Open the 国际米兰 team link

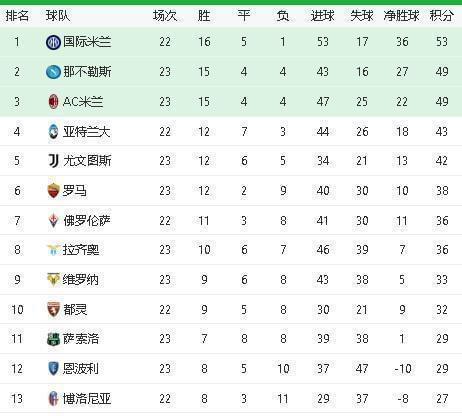tap(87, 42)
